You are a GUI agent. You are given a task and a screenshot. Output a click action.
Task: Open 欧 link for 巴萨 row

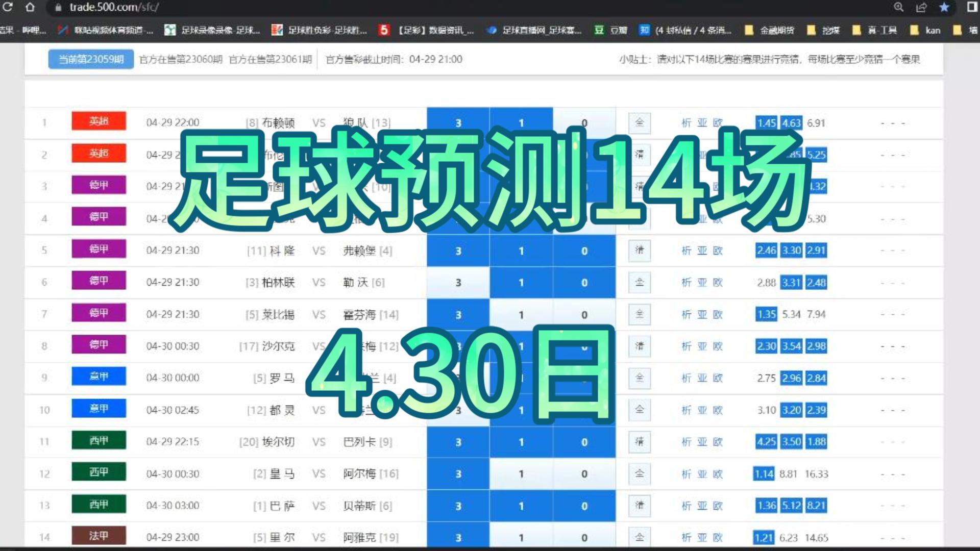pyautogui.click(x=718, y=506)
